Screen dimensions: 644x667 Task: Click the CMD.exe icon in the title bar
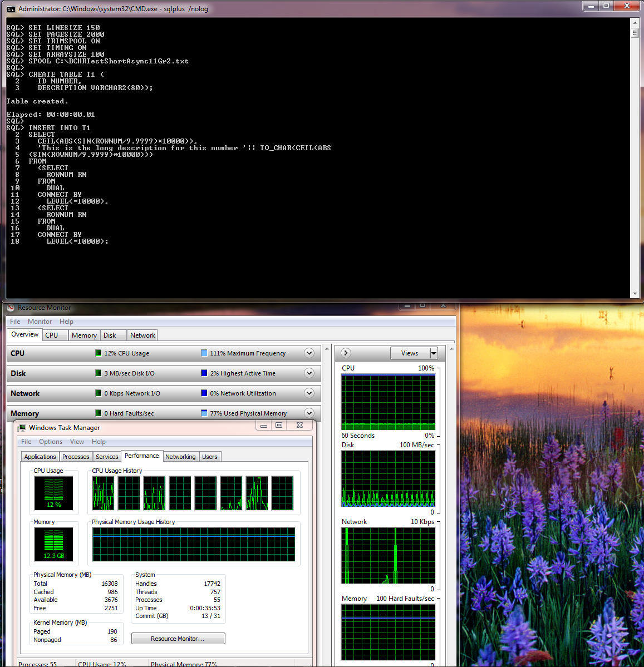point(11,9)
